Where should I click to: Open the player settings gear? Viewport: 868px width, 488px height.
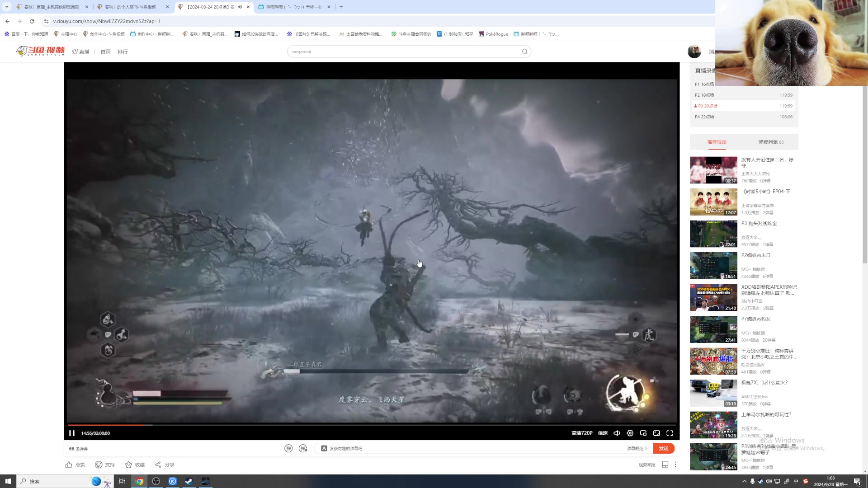click(x=630, y=433)
